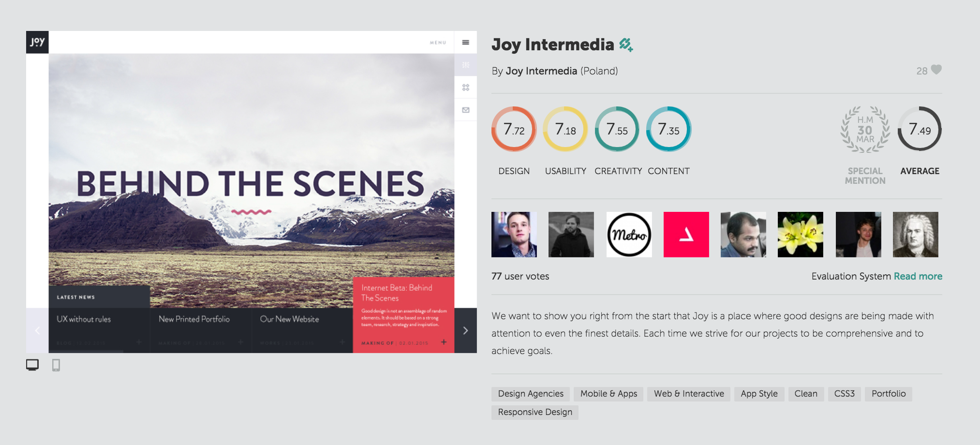Viewport: 980px width, 445px height.
Task: Click the four-dots grid icon in preview sidebar
Action: click(465, 88)
